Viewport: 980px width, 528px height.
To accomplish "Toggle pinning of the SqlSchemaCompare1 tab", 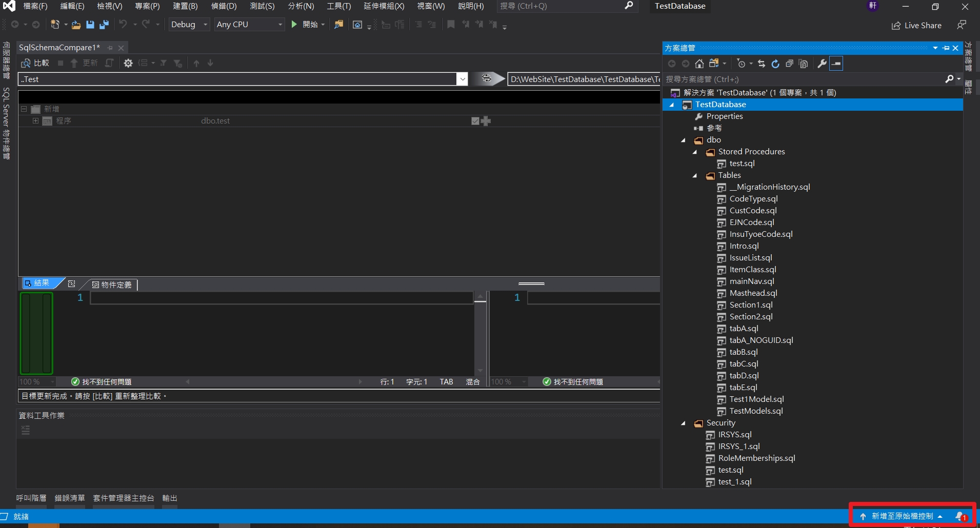I will tap(110, 48).
